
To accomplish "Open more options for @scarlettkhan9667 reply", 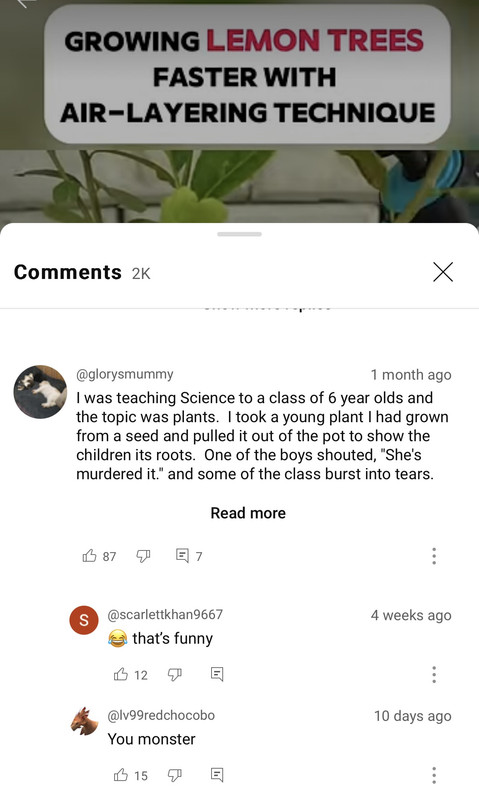I will [x=434, y=674].
